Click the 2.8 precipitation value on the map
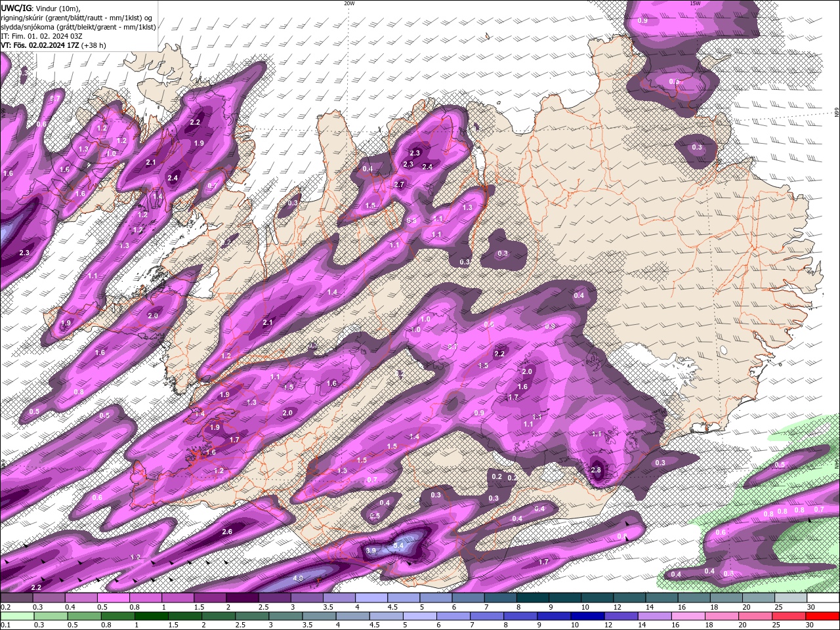The width and height of the screenshot is (840, 630). [x=596, y=470]
